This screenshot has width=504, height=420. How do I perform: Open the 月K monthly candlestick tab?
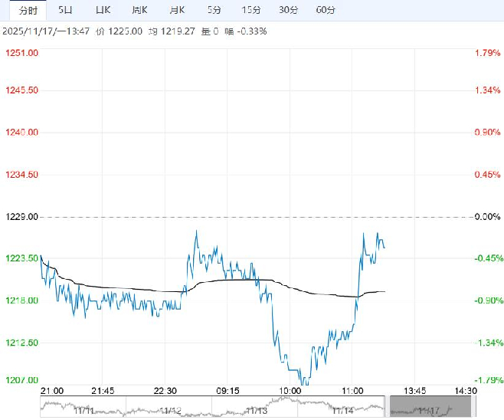pyautogui.click(x=176, y=10)
